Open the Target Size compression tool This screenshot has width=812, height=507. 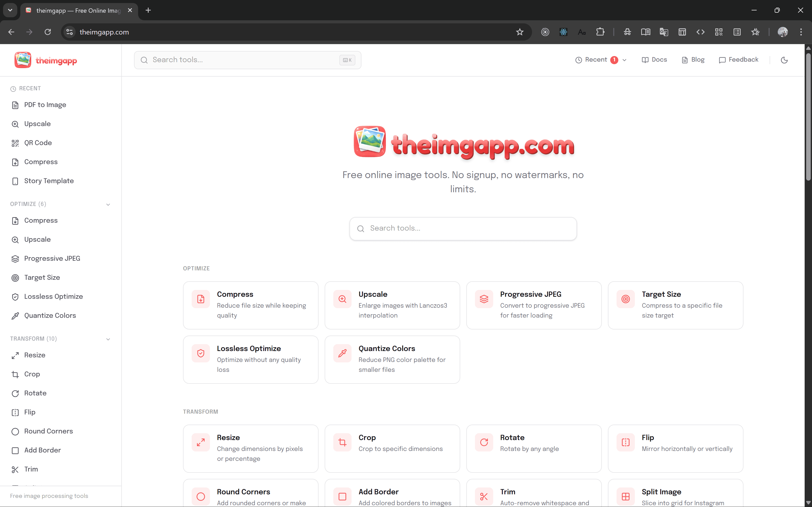675,304
